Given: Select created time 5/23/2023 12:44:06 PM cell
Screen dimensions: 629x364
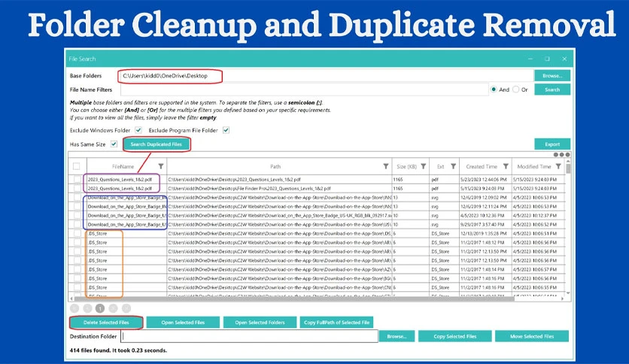Looking at the screenshot, I should 484,179.
